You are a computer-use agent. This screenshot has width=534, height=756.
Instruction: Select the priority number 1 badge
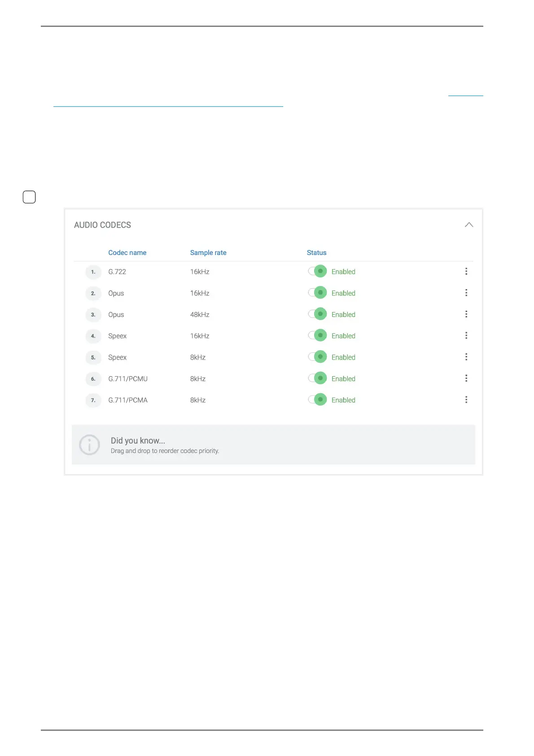[x=93, y=272]
